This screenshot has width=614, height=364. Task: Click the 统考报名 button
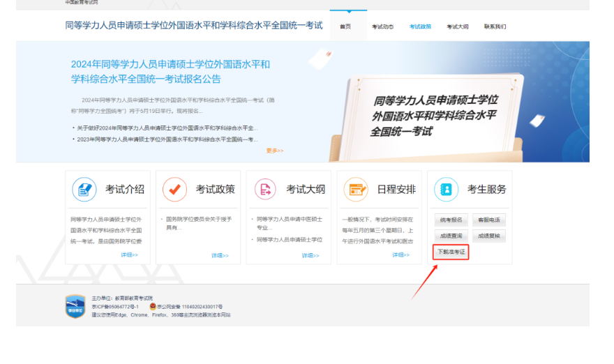451,220
